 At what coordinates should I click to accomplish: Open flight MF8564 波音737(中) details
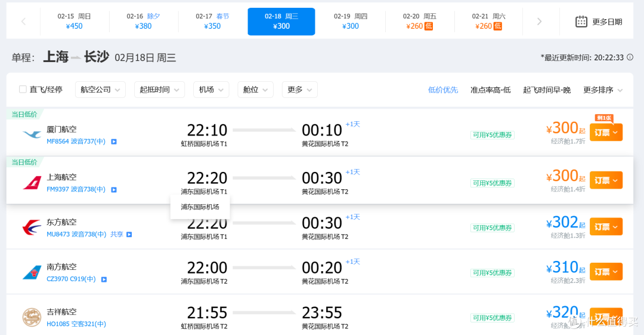tap(76, 142)
